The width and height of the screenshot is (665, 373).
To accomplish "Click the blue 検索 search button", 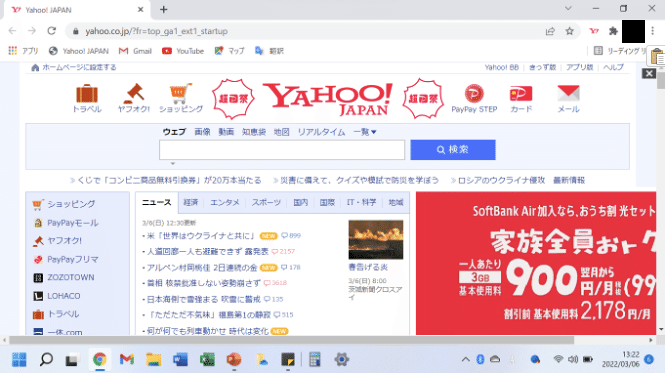I will (x=453, y=150).
